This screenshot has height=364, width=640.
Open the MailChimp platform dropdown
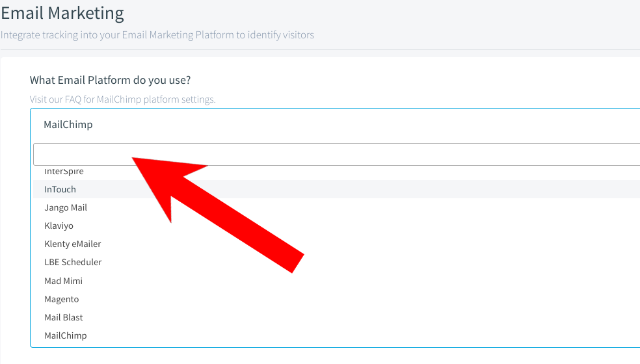pos(335,124)
